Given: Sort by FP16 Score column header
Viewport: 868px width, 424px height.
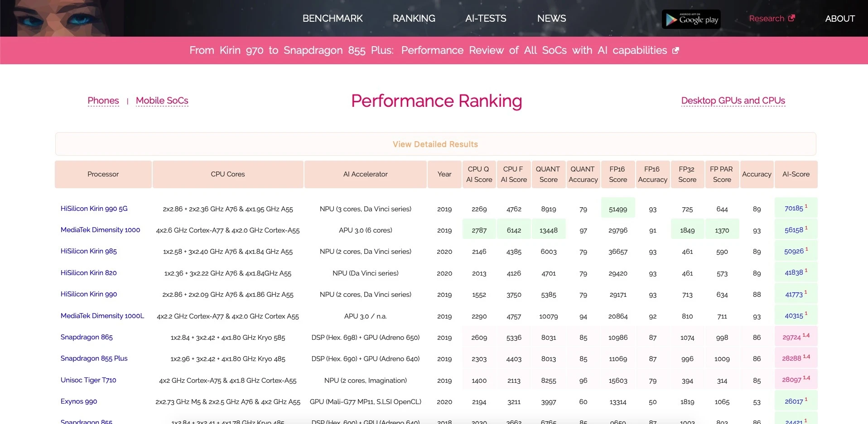Looking at the screenshot, I should (618, 174).
